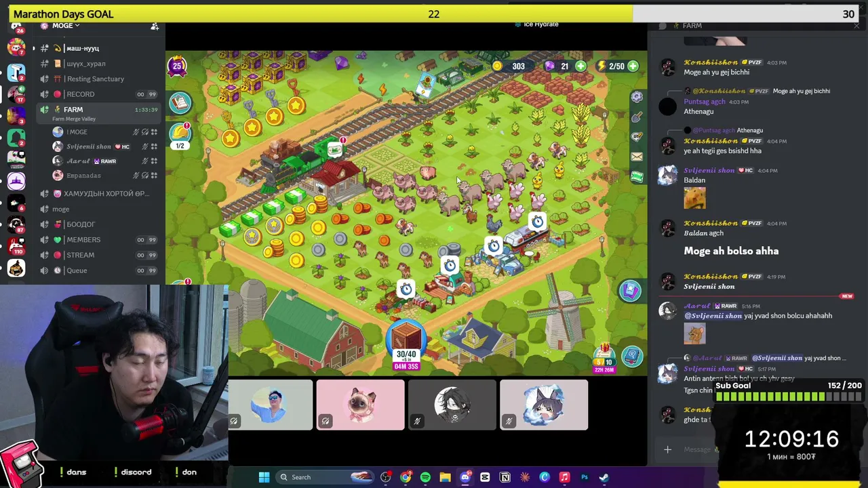Open the game settings gear icon
Viewport: 868px width, 488px height.
(x=637, y=97)
